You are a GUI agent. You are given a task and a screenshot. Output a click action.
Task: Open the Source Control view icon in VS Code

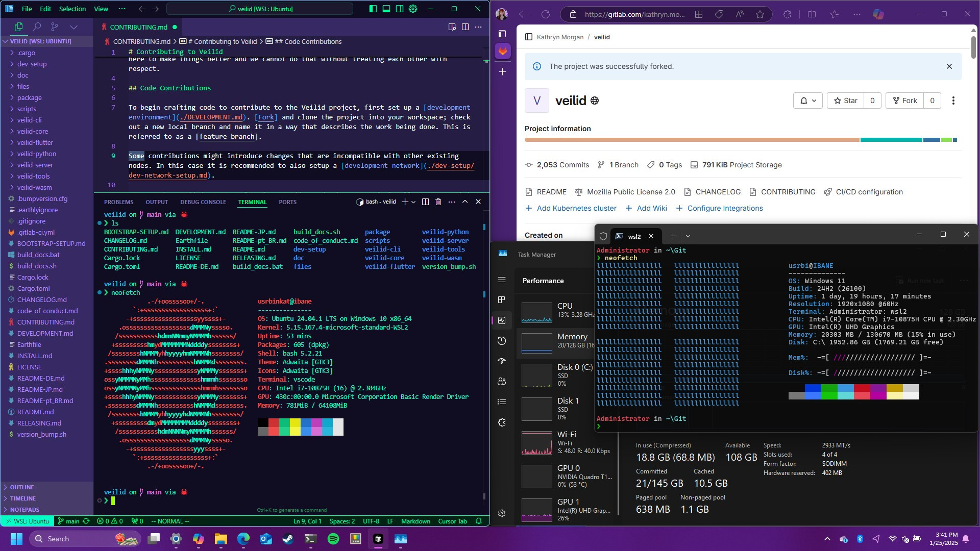[x=55, y=27]
